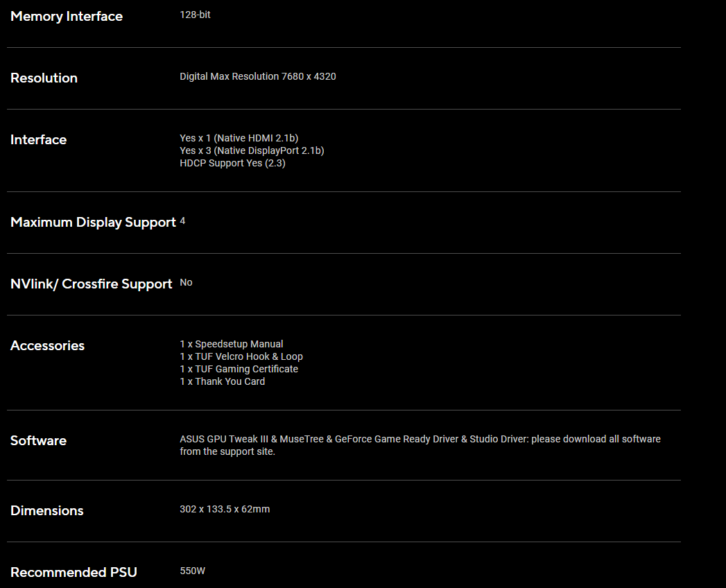The height and width of the screenshot is (588, 726).
Task: Click the 550W recommended PSU value
Action: 192,571
